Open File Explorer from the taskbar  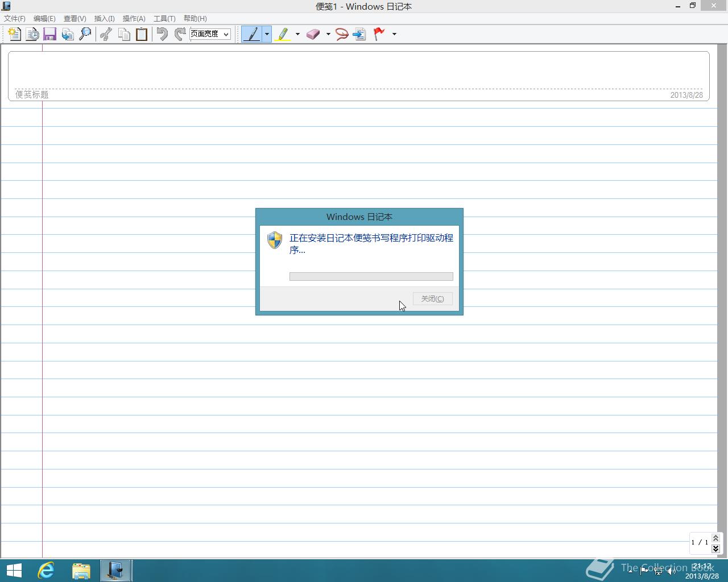click(81, 571)
